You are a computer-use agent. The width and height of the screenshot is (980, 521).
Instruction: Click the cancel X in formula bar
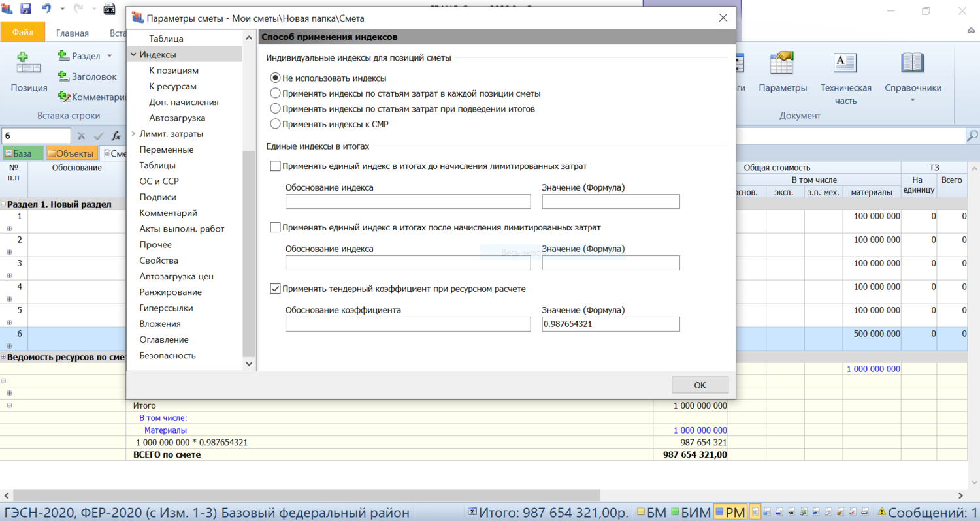click(82, 136)
